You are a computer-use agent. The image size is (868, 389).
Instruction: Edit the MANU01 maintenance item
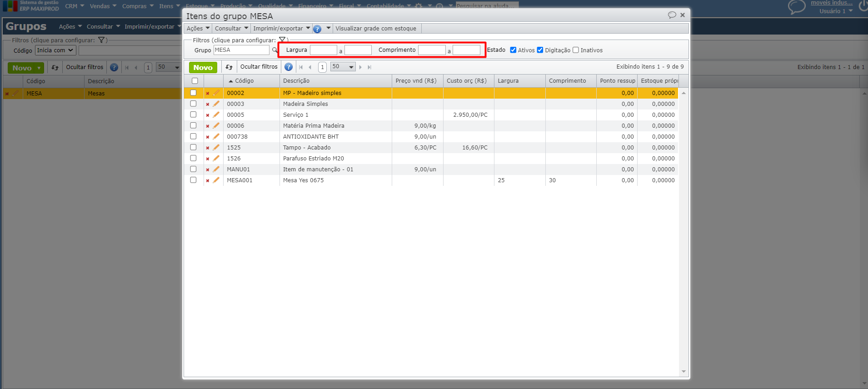216,169
